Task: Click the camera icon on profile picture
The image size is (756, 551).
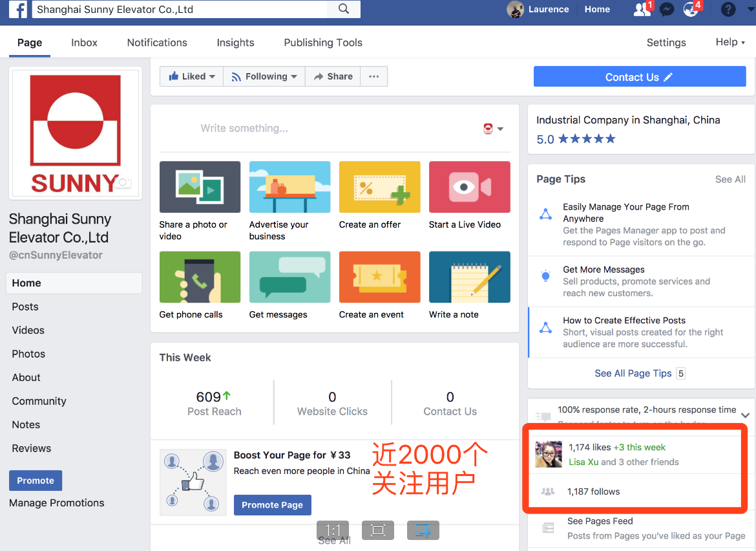Action: tap(123, 182)
